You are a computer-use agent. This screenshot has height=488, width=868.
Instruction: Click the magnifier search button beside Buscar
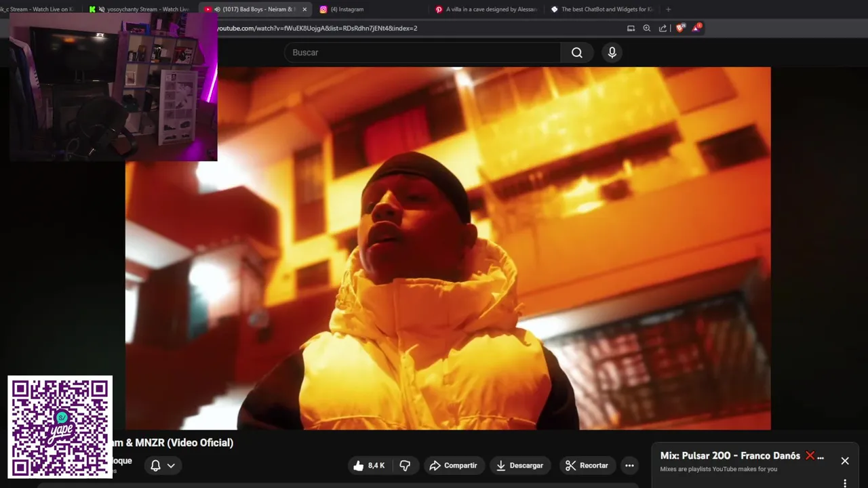[577, 53]
